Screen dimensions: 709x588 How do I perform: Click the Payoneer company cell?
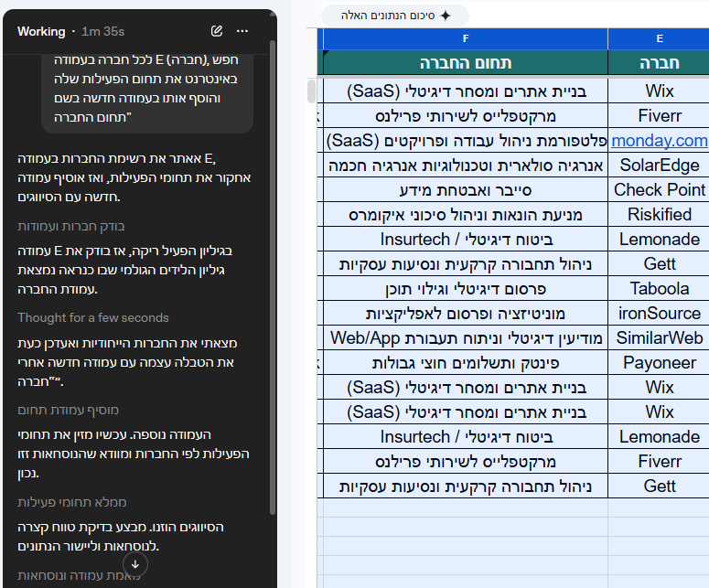pyautogui.click(x=660, y=362)
